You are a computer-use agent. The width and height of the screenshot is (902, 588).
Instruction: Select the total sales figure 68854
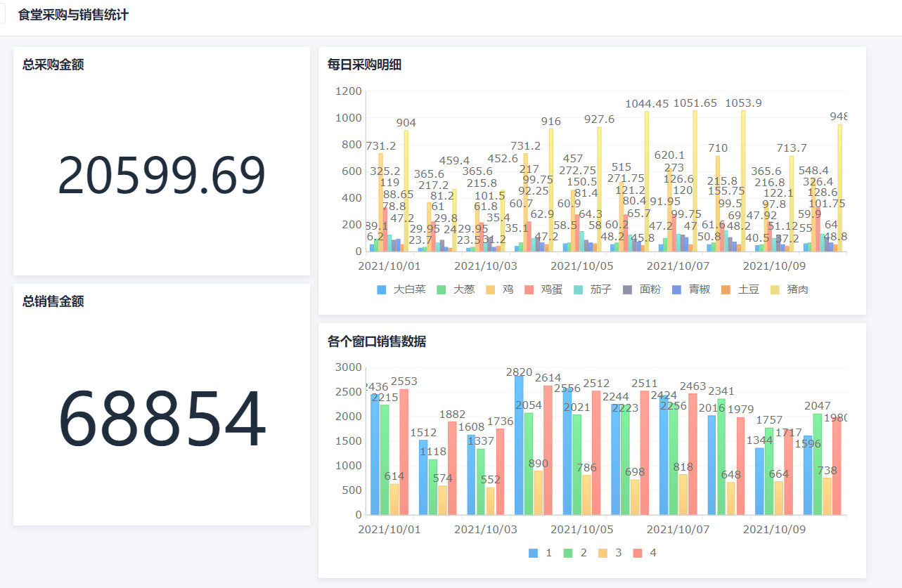click(x=161, y=420)
